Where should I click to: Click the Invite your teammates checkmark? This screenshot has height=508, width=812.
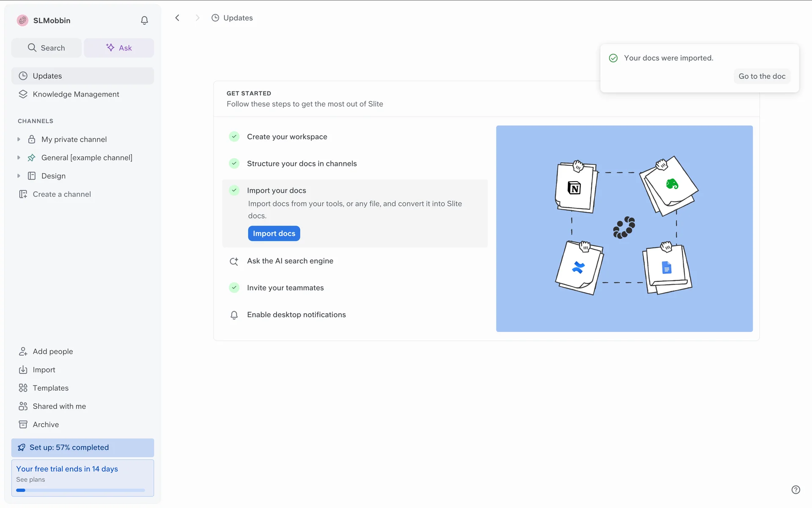click(234, 288)
